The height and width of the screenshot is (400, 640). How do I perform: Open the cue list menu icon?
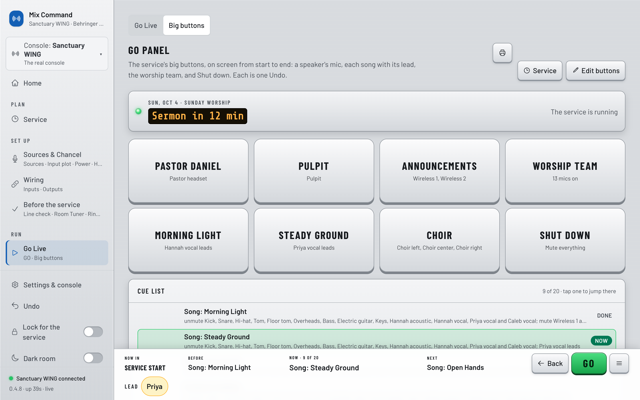[619, 363]
